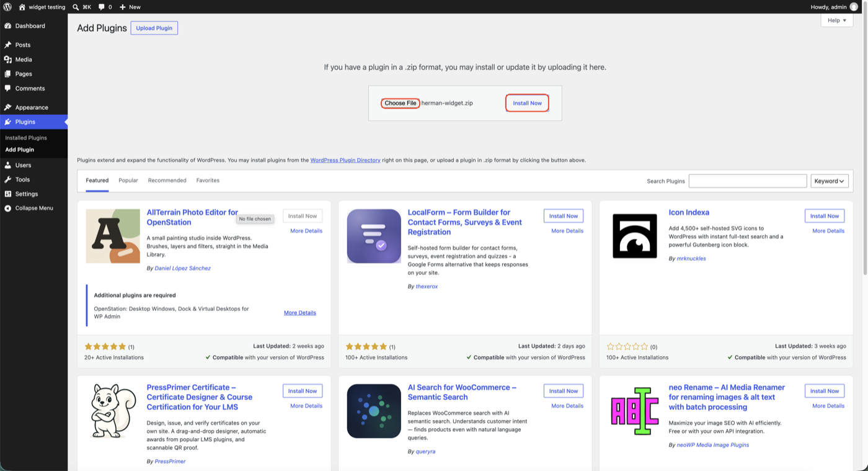
Task: Install neo Rename plugin
Action: [825, 391]
